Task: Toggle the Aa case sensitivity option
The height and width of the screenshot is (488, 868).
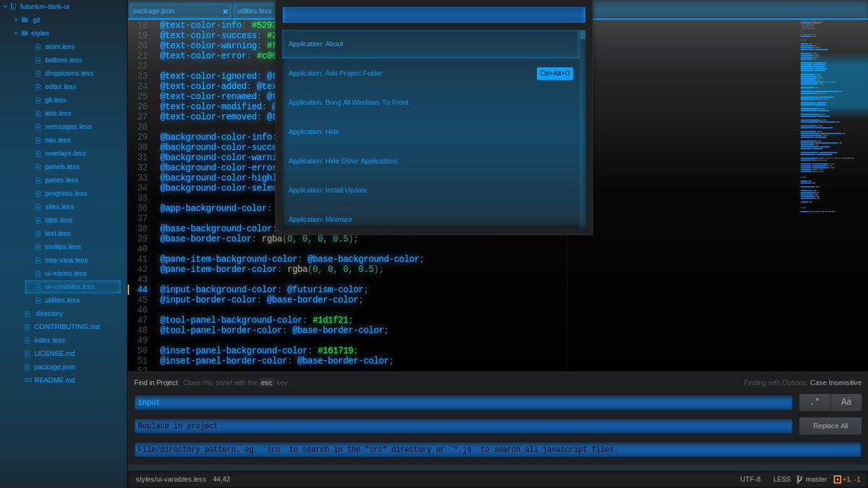Action: pyautogui.click(x=846, y=403)
